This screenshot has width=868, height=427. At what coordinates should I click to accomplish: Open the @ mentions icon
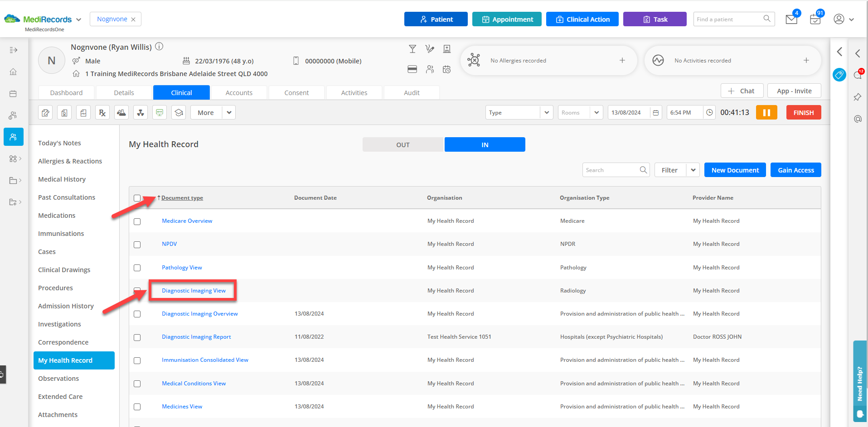tap(858, 119)
